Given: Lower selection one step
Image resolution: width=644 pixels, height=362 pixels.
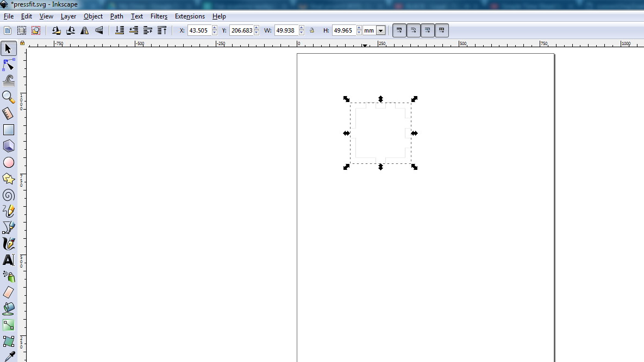Looking at the screenshot, I should [x=134, y=30].
